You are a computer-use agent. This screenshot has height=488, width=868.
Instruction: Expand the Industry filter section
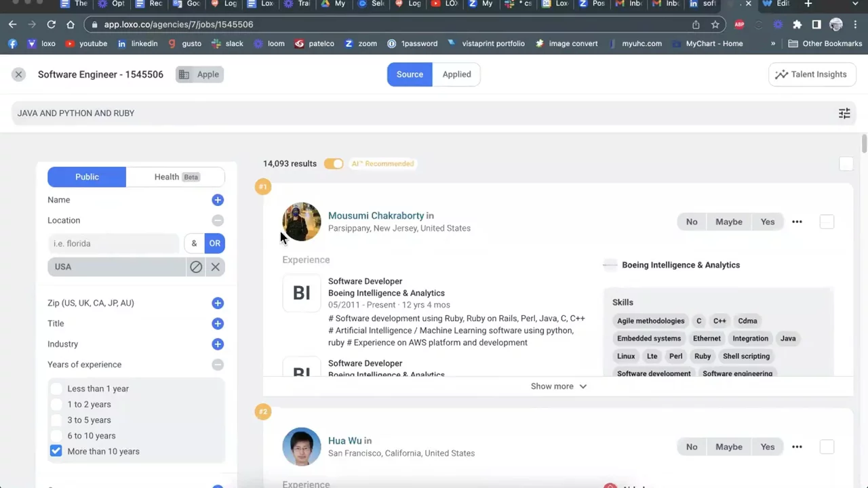217,344
